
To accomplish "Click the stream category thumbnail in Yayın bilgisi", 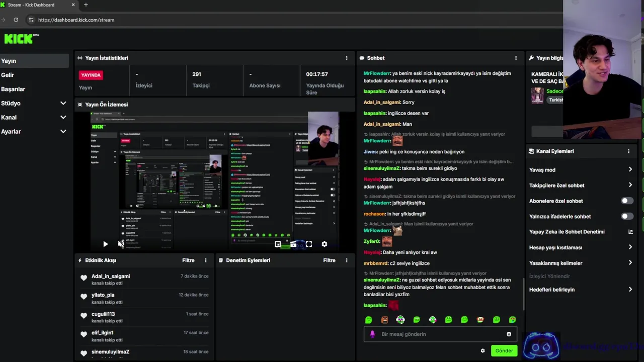I will [537, 95].
